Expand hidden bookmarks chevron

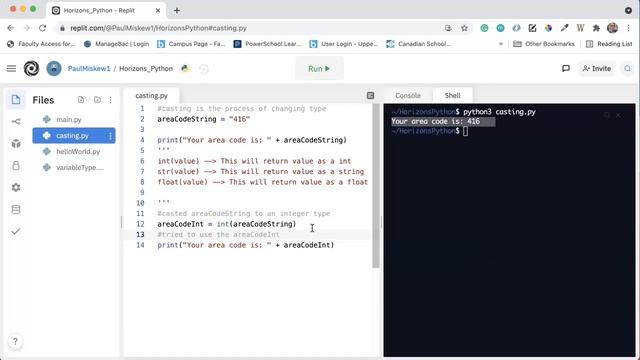pos(501,44)
